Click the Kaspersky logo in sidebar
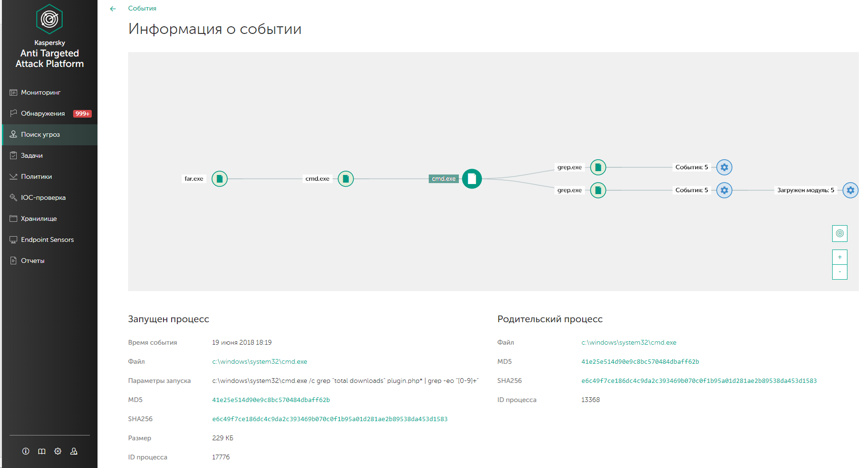The height and width of the screenshot is (468, 868). pyautogui.click(x=50, y=19)
